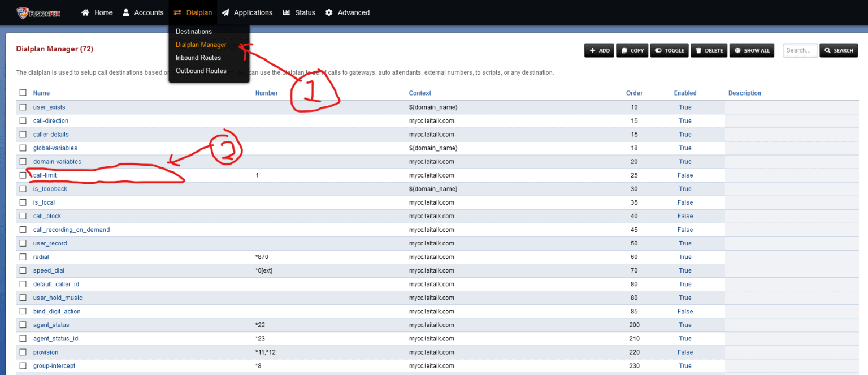Click the SEARCH button
The image size is (868, 375).
(x=839, y=50)
